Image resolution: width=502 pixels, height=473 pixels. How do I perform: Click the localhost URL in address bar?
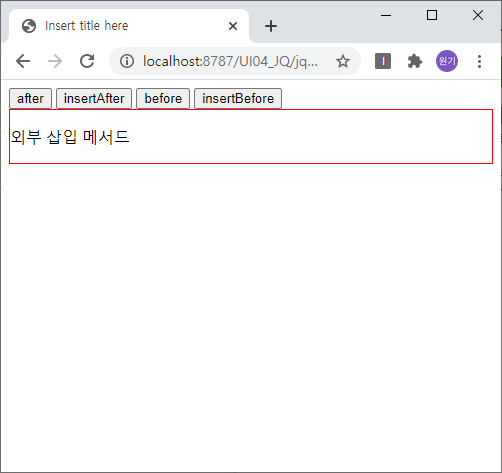[x=230, y=61]
